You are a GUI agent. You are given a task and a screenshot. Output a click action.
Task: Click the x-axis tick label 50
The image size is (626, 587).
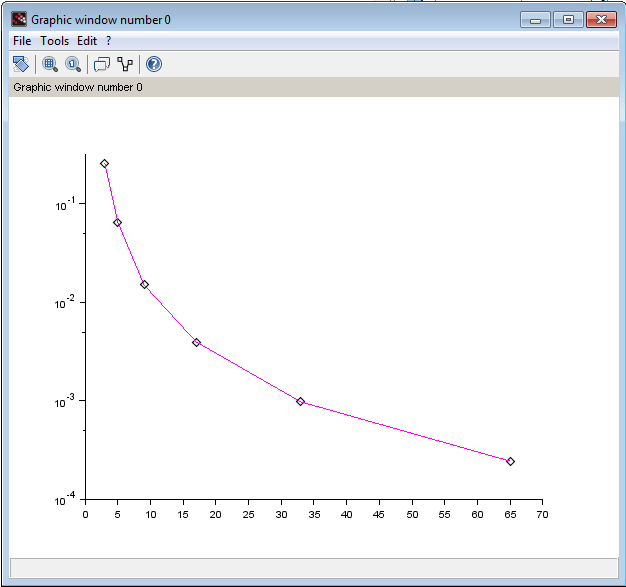[412, 514]
